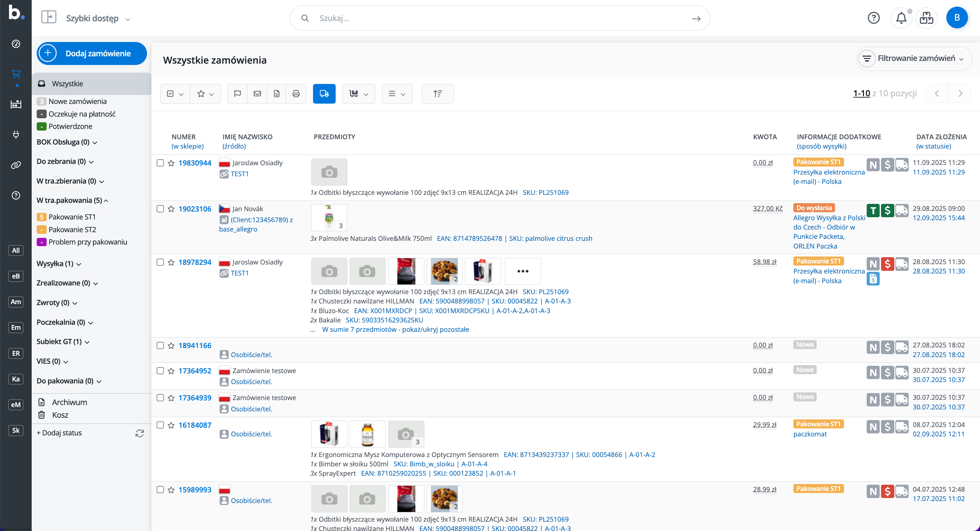
Task: Open order number 18978294 link
Action: (195, 262)
